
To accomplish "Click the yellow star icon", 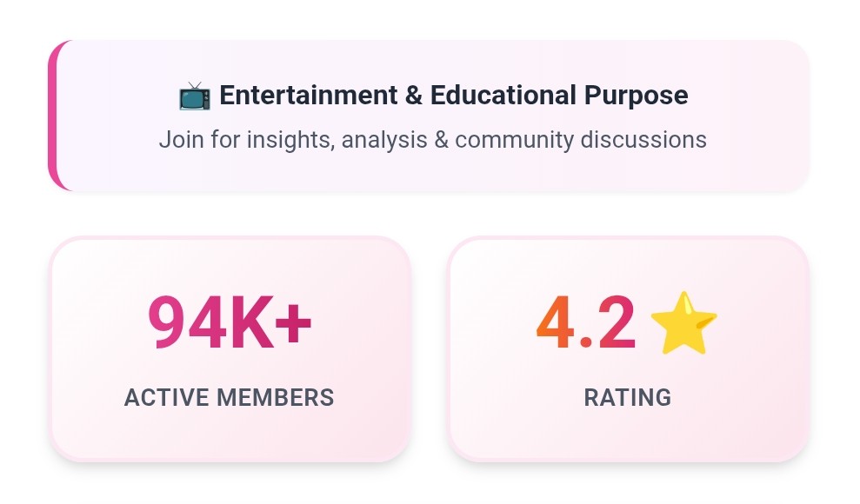I will [683, 323].
